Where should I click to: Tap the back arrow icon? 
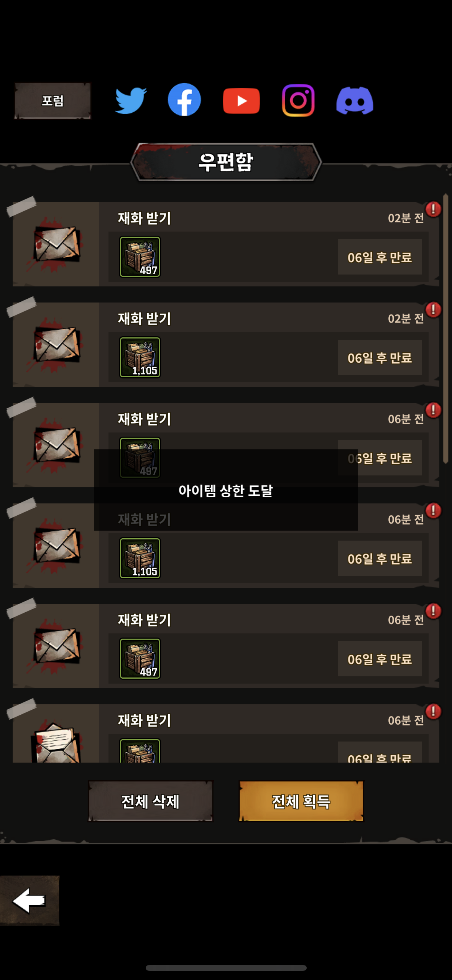[x=30, y=900]
